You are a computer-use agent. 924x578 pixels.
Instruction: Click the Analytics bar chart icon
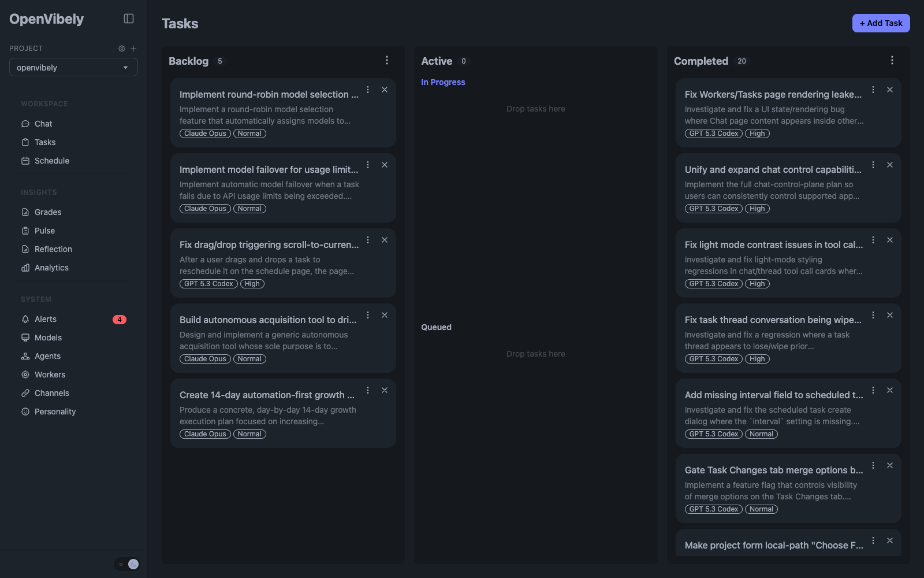(x=25, y=268)
